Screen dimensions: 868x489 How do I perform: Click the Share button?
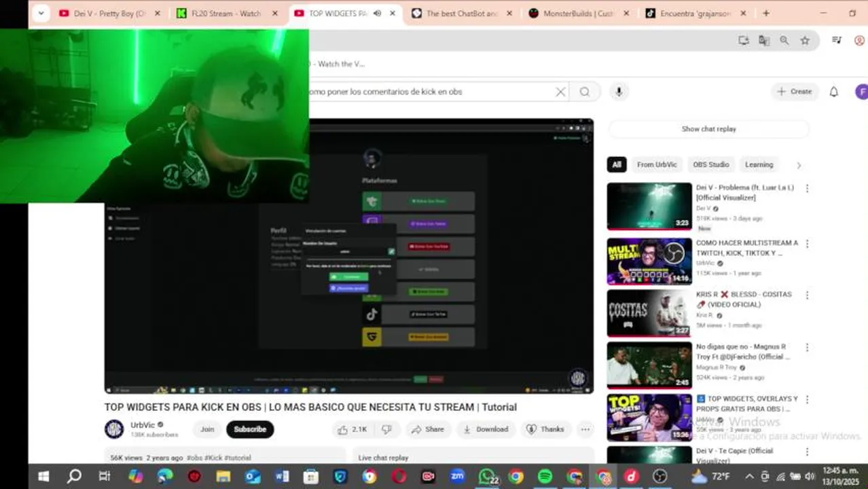tap(427, 429)
